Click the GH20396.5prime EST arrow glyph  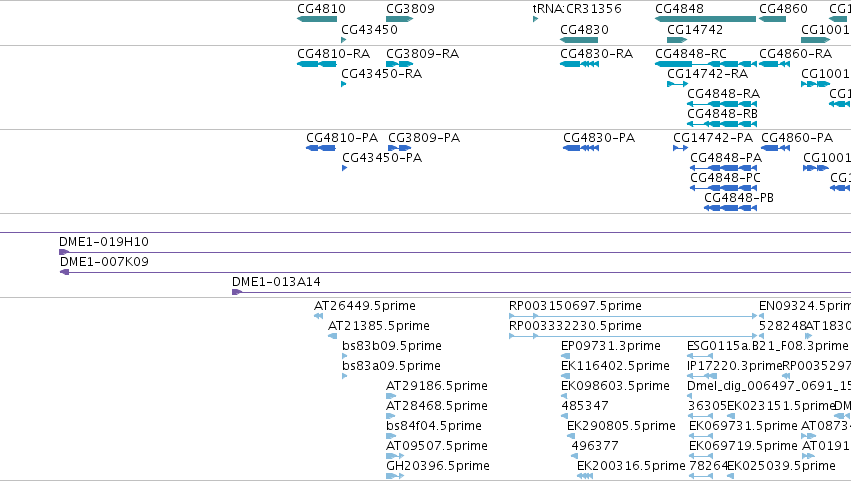(x=395, y=476)
